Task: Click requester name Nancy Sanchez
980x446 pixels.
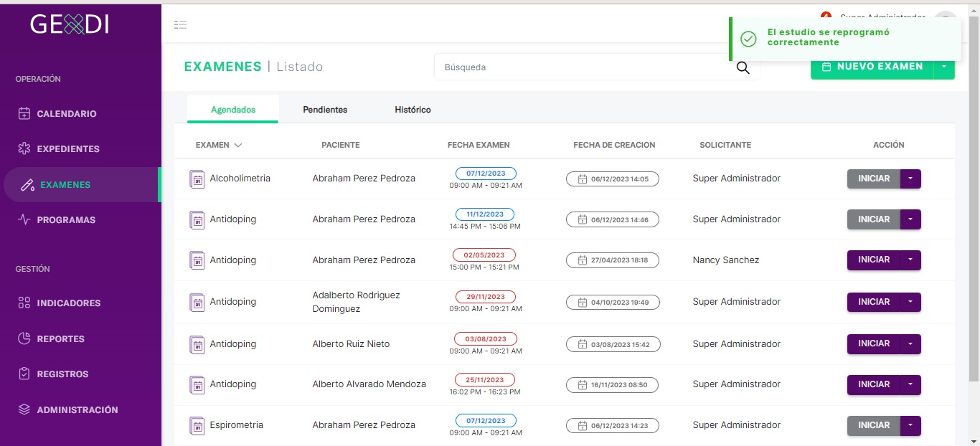Action: pyautogui.click(x=726, y=260)
